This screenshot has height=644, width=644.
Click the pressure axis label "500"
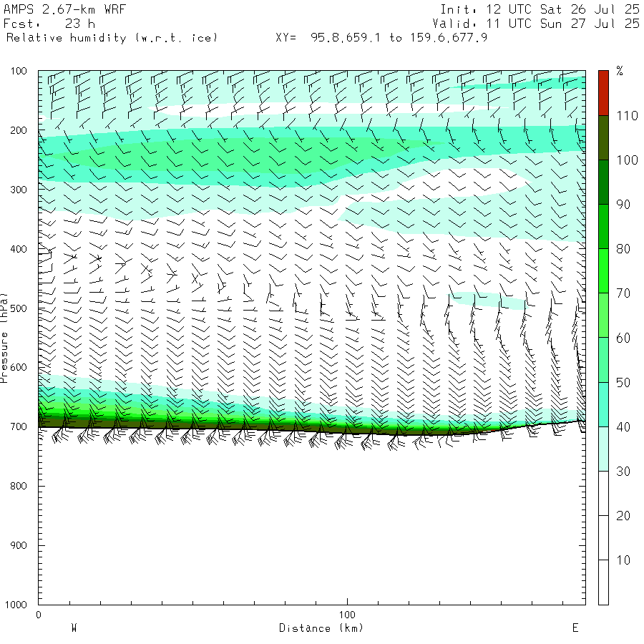click(x=19, y=308)
